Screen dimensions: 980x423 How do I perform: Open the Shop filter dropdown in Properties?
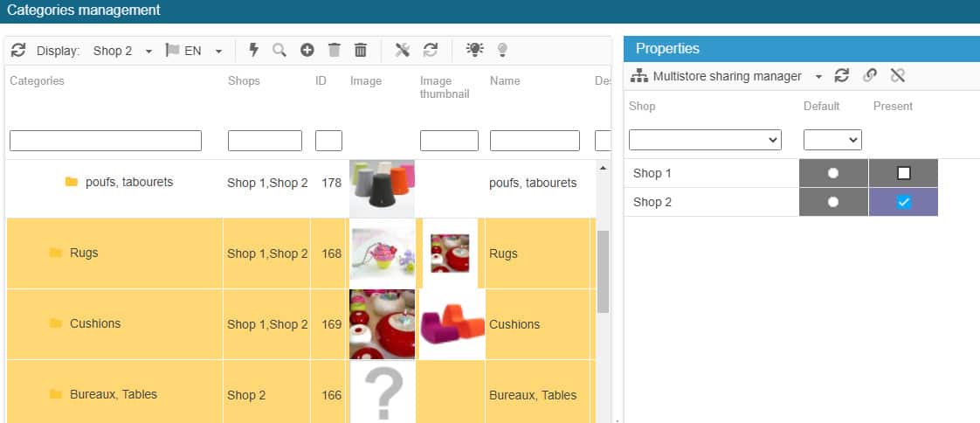point(705,140)
